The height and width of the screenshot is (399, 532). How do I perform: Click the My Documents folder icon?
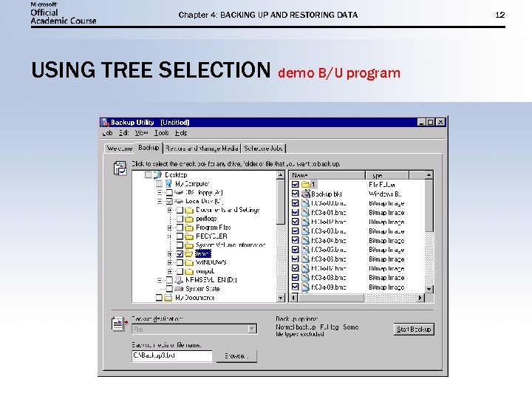point(168,298)
